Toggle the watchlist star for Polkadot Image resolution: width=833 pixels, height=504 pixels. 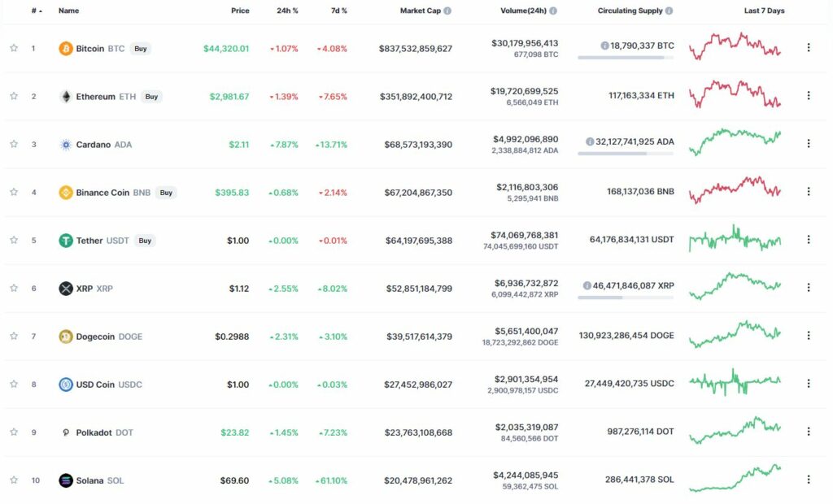pyautogui.click(x=14, y=432)
